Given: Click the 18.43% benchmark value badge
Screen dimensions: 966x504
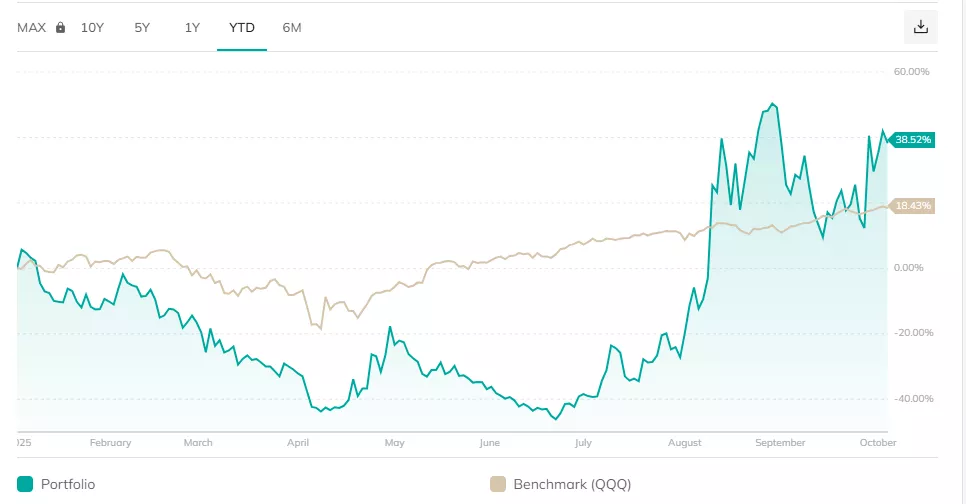Looking at the screenshot, I should point(913,206).
